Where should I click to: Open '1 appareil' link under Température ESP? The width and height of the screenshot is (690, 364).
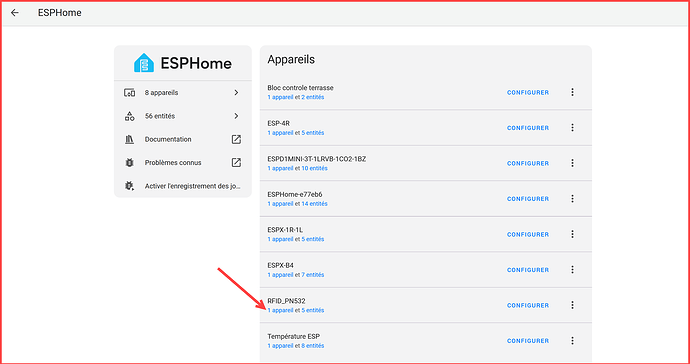click(280, 346)
